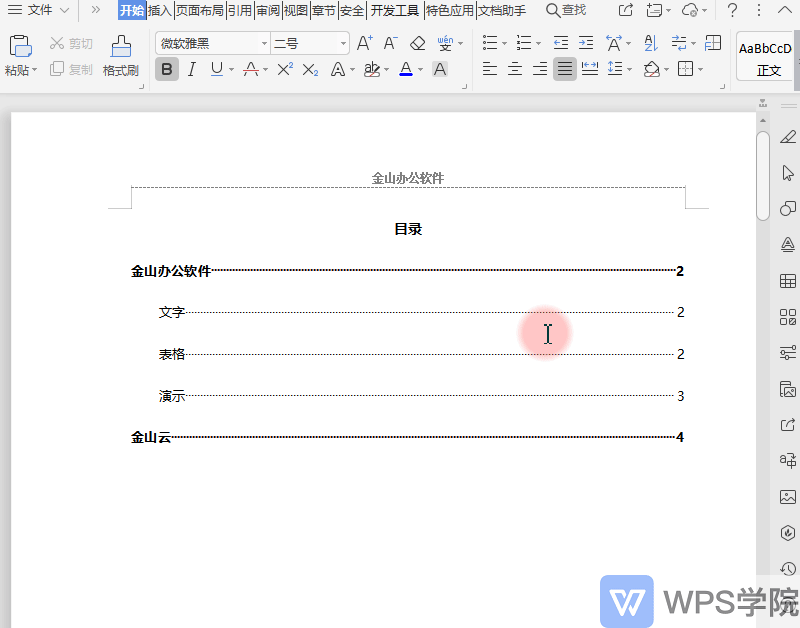Open the 文件 menu

38,10
